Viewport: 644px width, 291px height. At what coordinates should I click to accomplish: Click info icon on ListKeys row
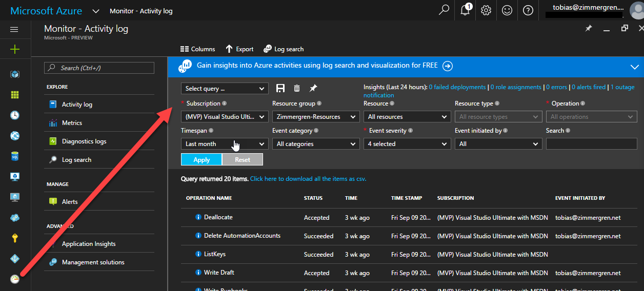click(198, 254)
